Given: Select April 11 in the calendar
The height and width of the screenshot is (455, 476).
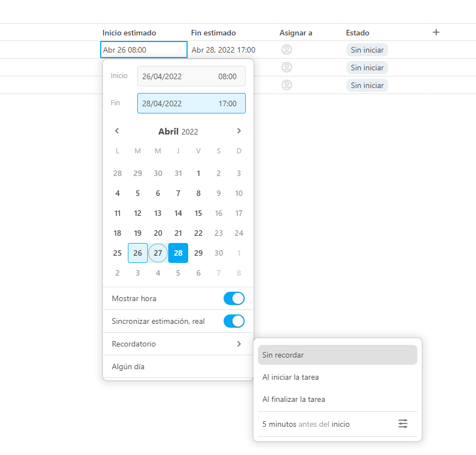Looking at the screenshot, I should coord(117,213).
